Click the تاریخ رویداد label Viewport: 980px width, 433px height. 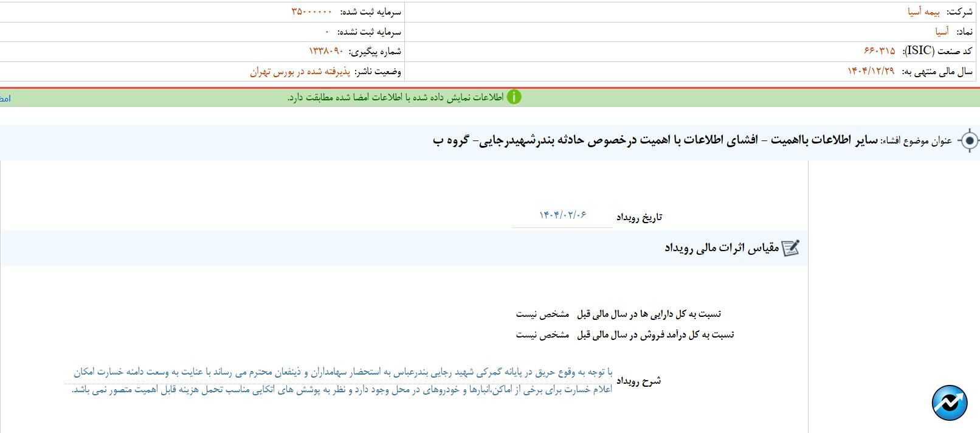point(639,217)
